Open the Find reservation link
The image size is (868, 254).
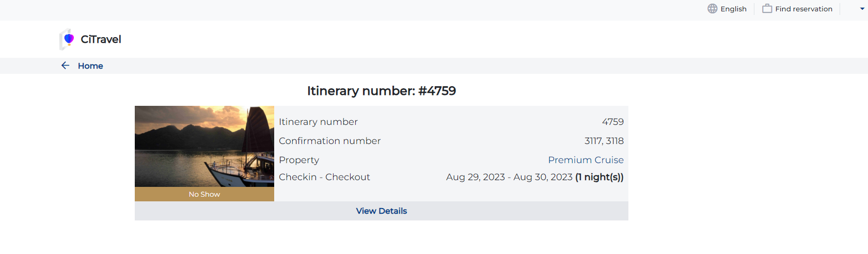(803, 9)
